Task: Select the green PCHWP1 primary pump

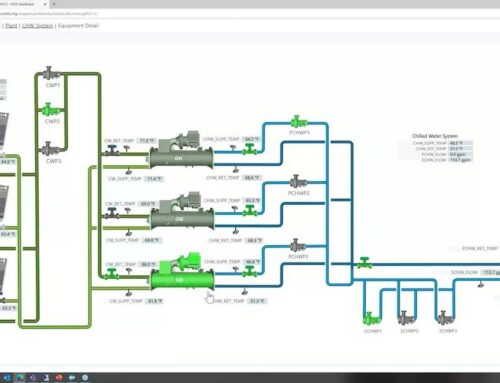Action: tap(298, 122)
